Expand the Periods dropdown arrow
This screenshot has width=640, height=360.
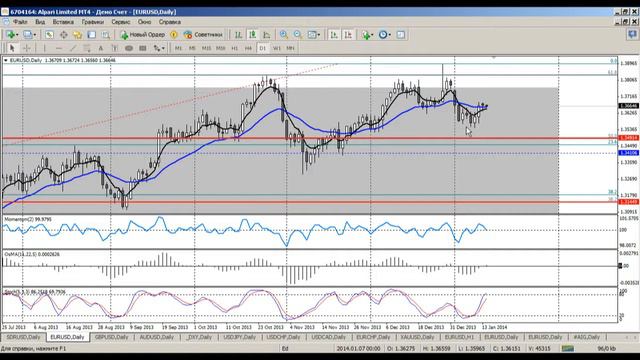coord(390,35)
